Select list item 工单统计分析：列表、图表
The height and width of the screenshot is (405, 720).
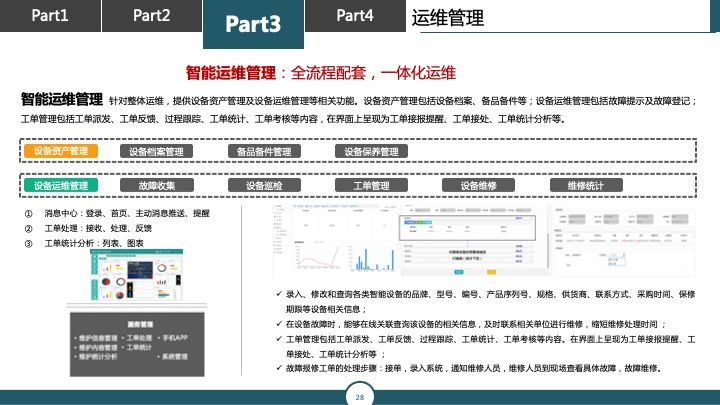(x=94, y=243)
